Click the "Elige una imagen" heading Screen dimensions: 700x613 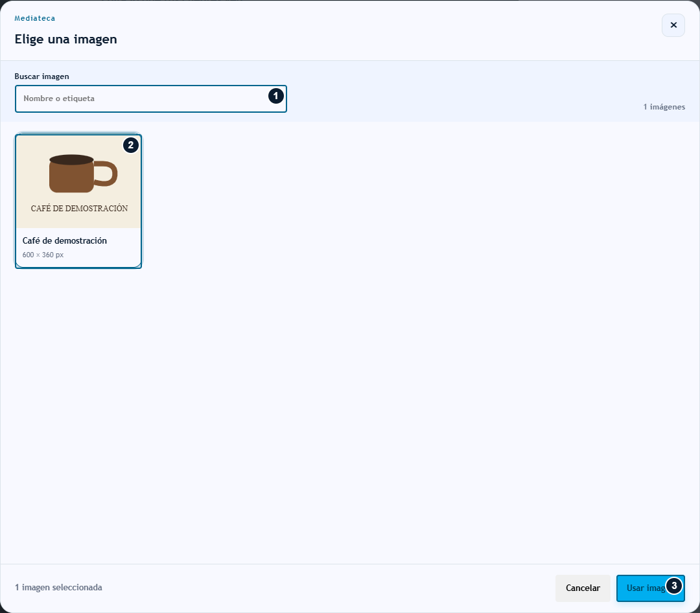coord(65,40)
